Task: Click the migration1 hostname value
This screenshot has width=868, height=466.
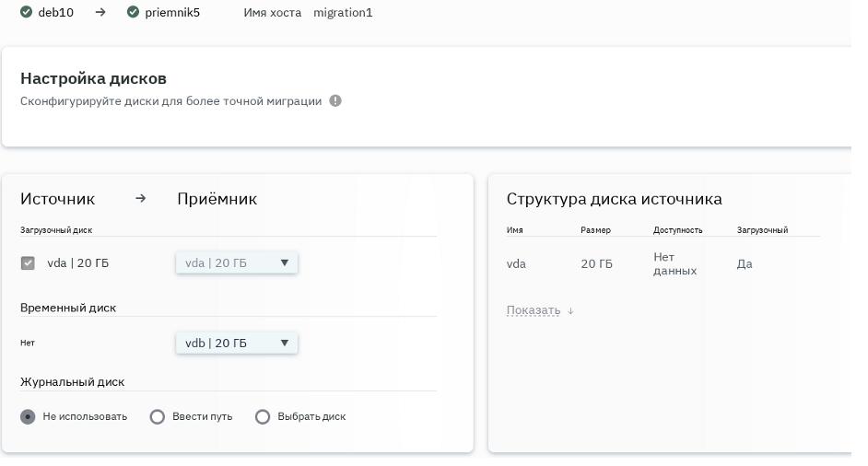Action: click(x=343, y=13)
